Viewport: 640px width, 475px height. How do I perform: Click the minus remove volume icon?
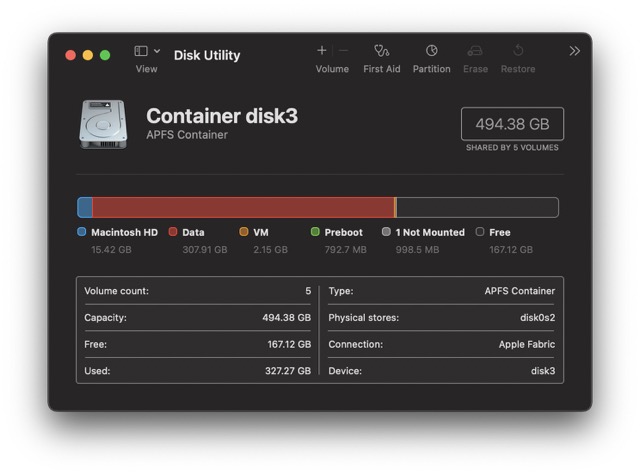tap(343, 51)
